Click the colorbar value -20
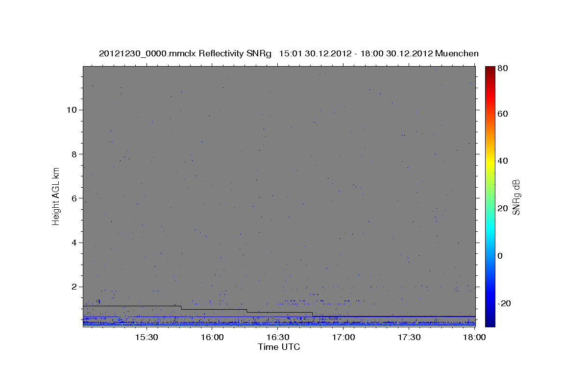This screenshot has width=588, height=392. click(505, 303)
